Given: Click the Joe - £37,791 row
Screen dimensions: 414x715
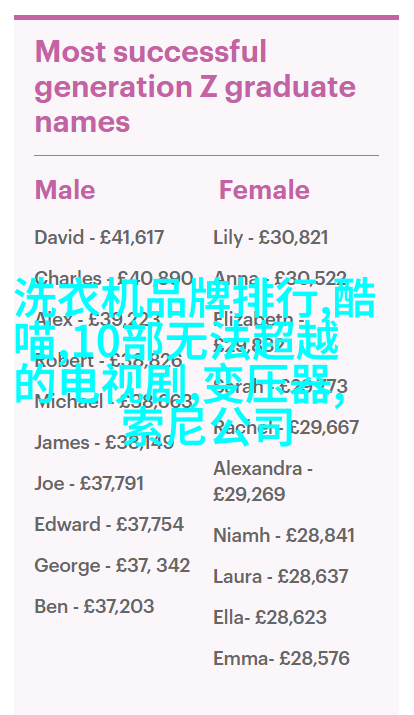Looking at the screenshot, I should coord(89,483).
